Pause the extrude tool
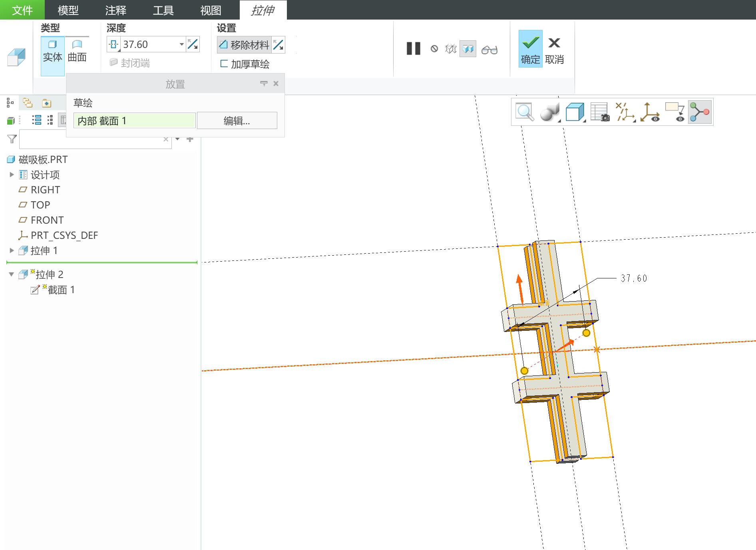The width and height of the screenshot is (756, 550). 414,49
